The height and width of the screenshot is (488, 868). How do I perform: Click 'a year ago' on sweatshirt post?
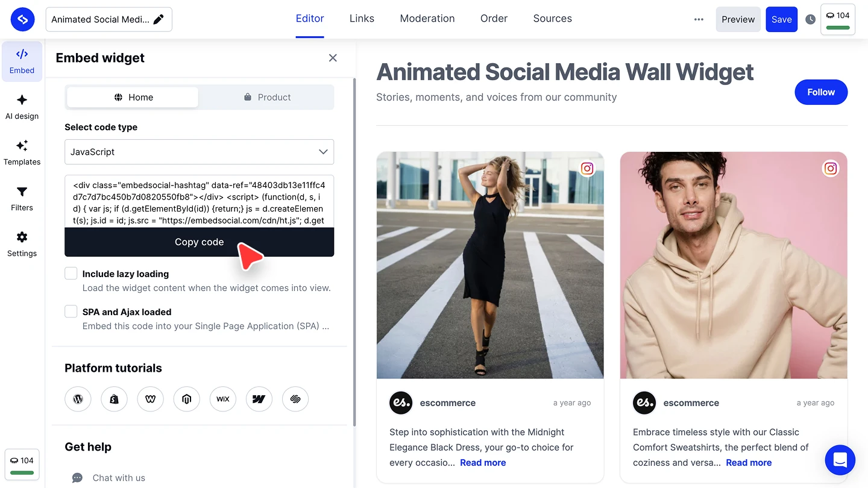coord(816,402)
